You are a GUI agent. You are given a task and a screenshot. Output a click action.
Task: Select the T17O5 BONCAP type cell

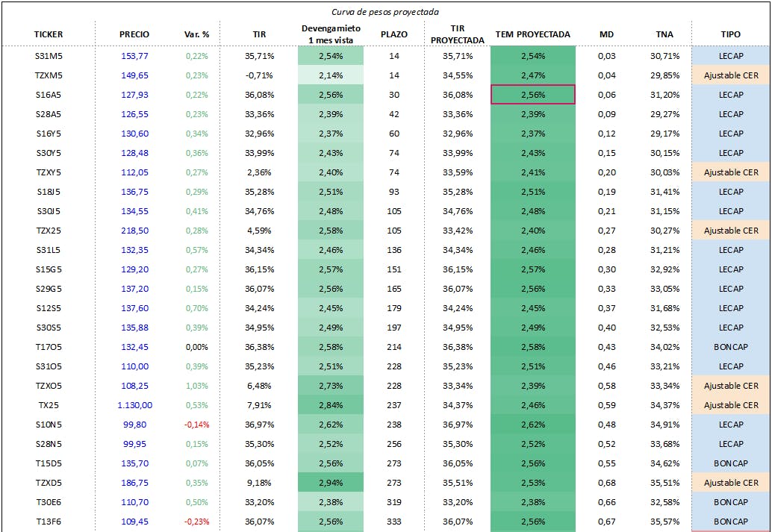(x=731, y=347)
